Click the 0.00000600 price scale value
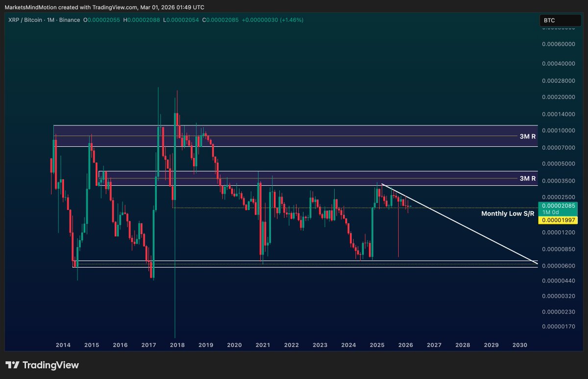Viewport: 588px width, 379px height. pyautogui.click(x=558, y=266)
